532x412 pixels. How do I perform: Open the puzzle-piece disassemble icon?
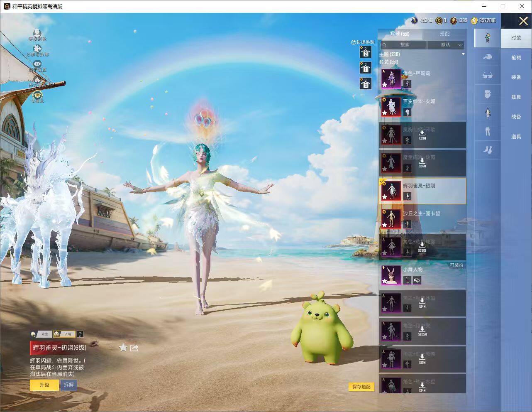tap(37, 49)
